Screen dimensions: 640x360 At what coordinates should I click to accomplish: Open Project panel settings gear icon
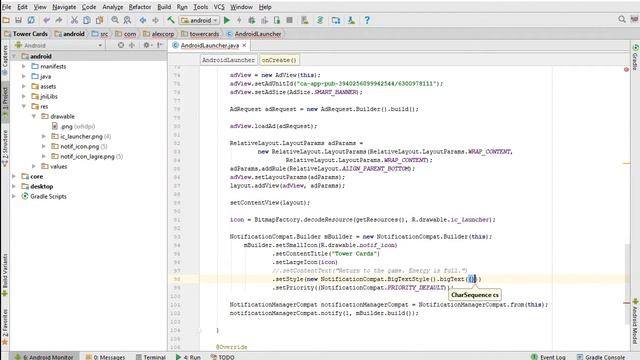(147, 45)
